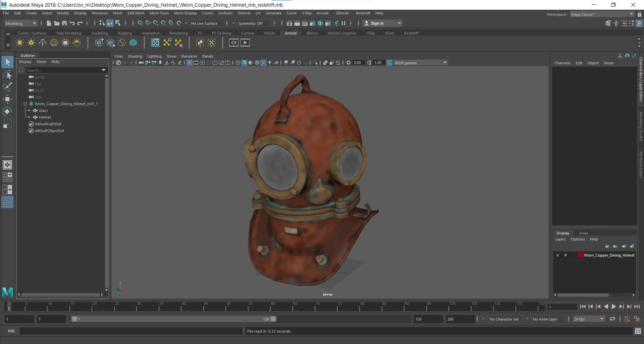Screen dimensions: 644x344
Task: Click the Save Scene disk icon
Action: [64, 23]
